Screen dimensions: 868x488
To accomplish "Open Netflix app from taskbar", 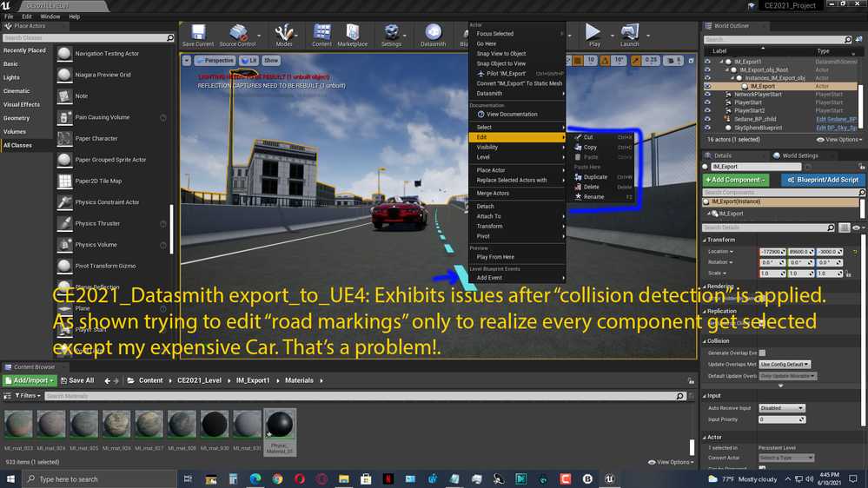I will [388, 478].
